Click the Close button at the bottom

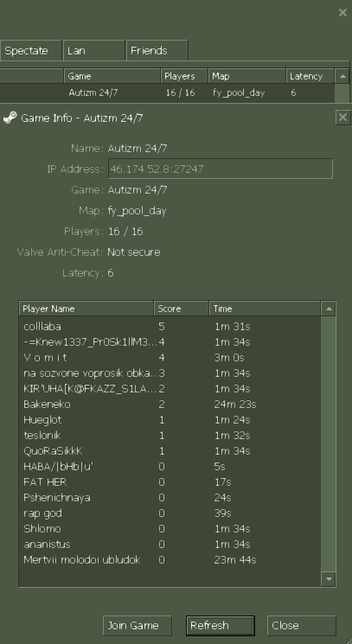point(302,626)
